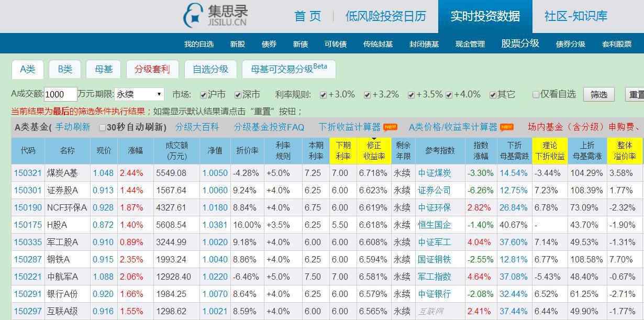Click NEW badge beside A类价格/收益率计算器
The height and width of the screenshot is (320, 644).
click(507, 127)
